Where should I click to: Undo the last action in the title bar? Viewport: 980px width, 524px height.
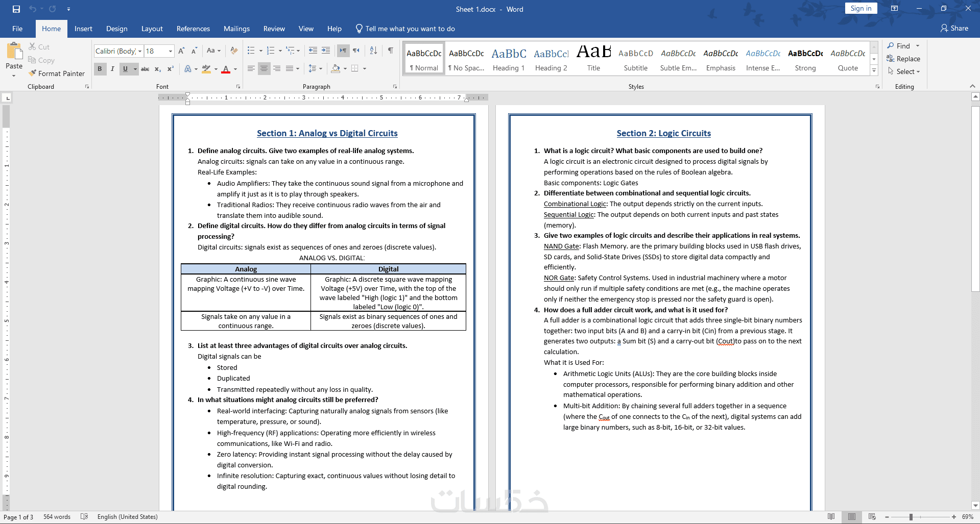(x=33, y=9)
